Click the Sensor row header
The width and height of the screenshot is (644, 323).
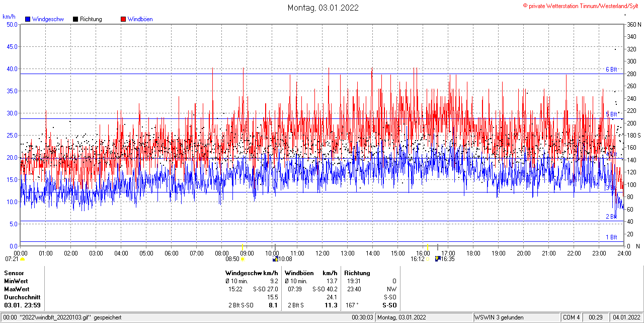tap(14, 273)
